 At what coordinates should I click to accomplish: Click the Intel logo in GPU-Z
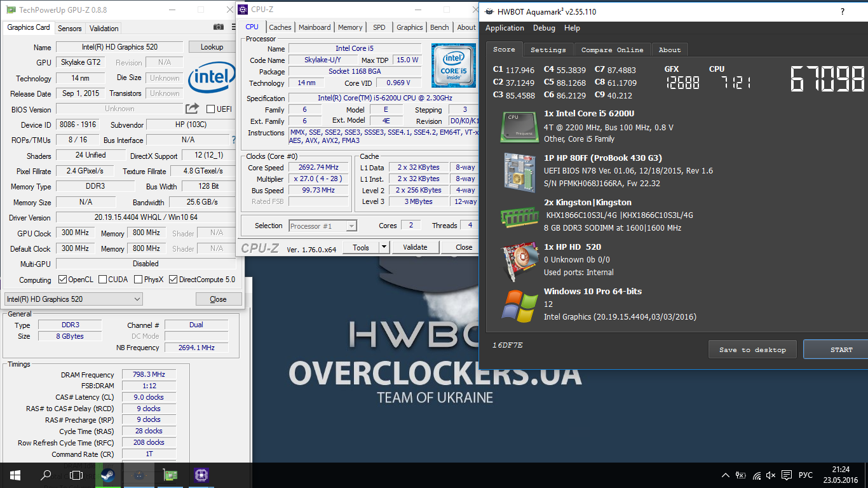click(212, 78)
